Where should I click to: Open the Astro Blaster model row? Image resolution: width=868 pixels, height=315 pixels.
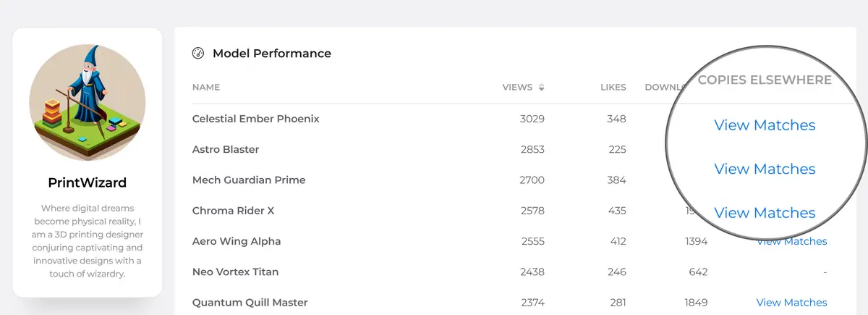click(226, 149)
